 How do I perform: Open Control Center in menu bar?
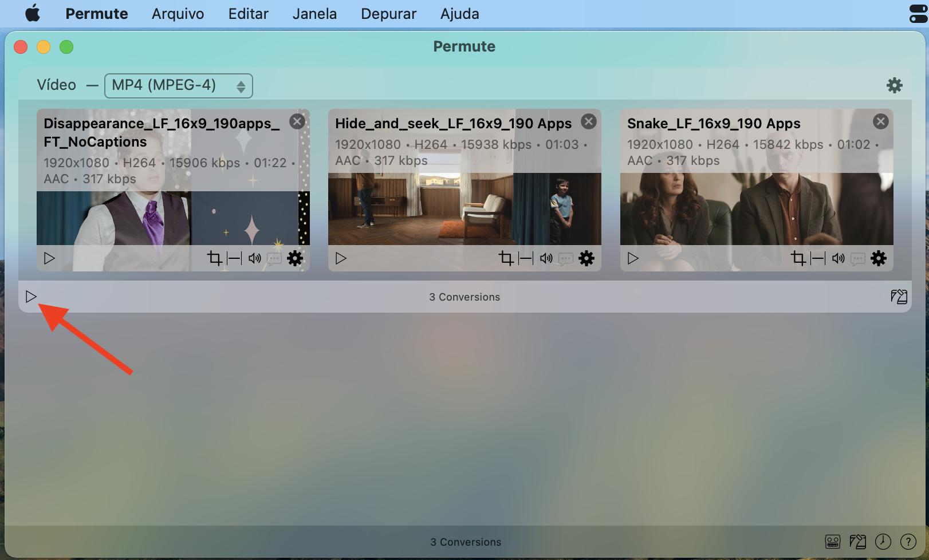919,14
